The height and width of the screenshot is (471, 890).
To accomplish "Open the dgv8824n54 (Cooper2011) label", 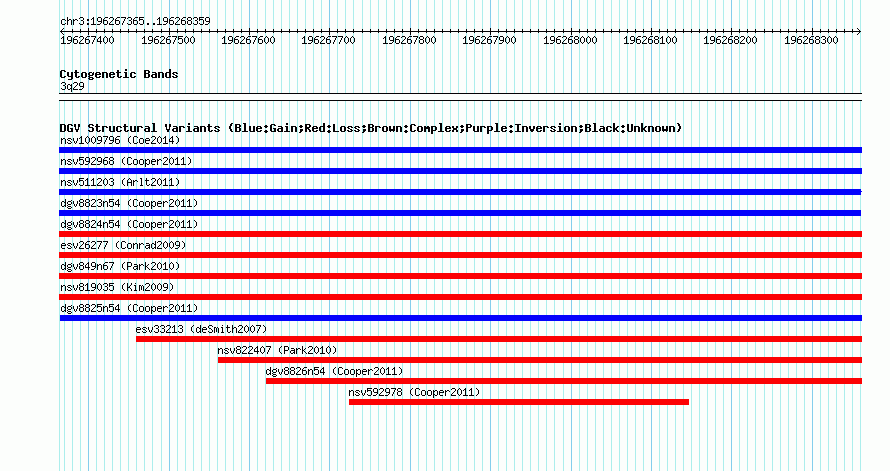I will tap(129, 224).
